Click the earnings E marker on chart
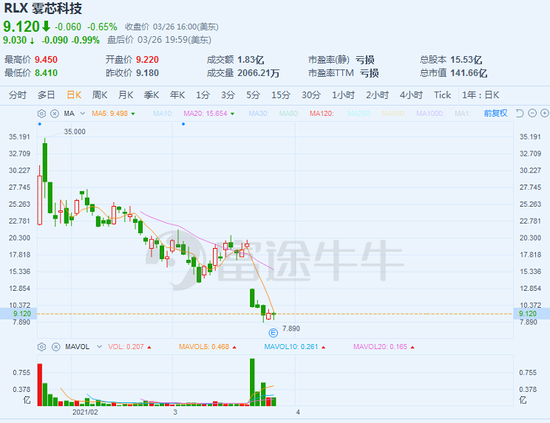The image size is (550, 423). (273, 333)
